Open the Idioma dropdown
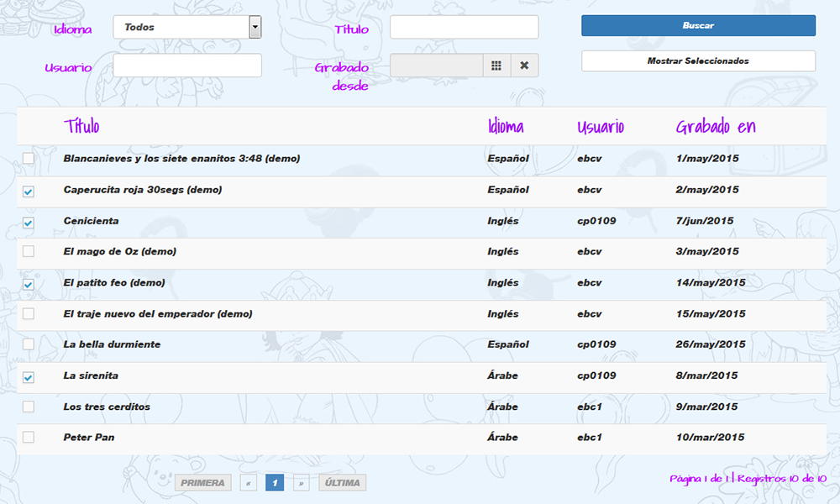 [x=187, y=27]
